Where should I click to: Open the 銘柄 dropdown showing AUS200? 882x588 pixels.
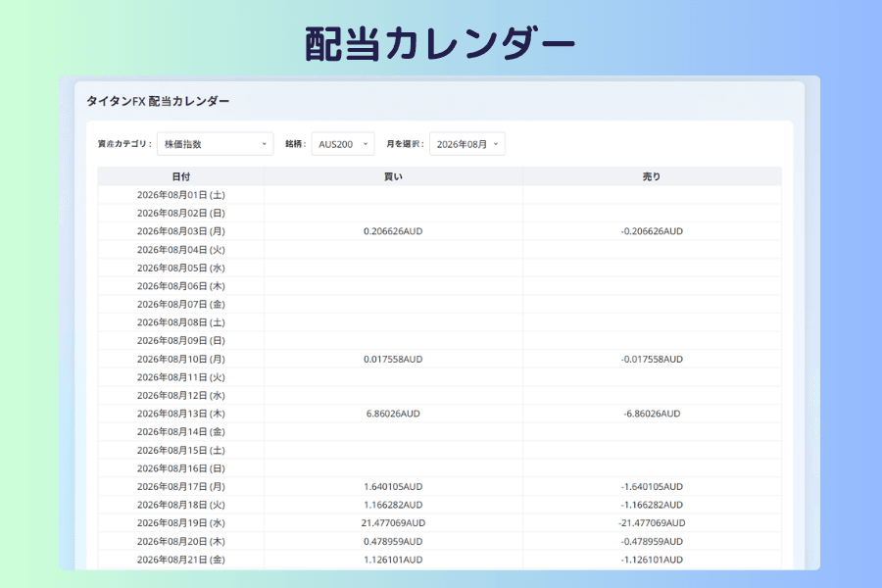point(343,144)
